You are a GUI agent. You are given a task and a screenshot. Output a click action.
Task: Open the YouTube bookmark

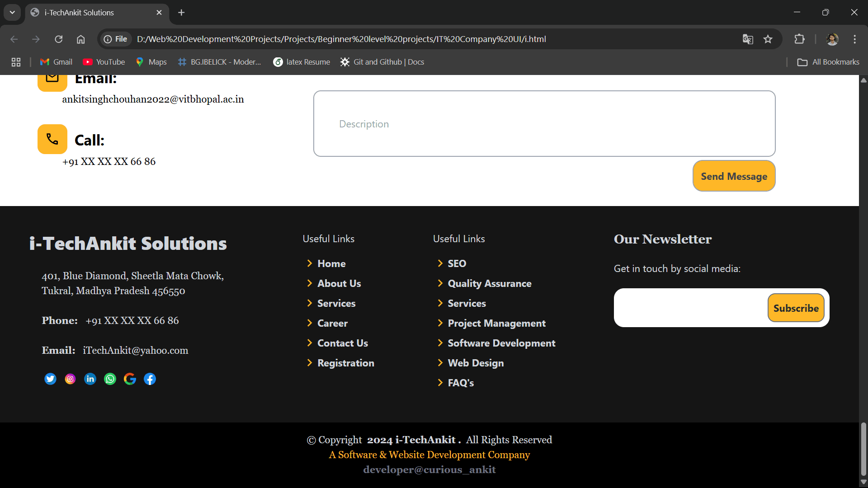click(x=104, y=62)
